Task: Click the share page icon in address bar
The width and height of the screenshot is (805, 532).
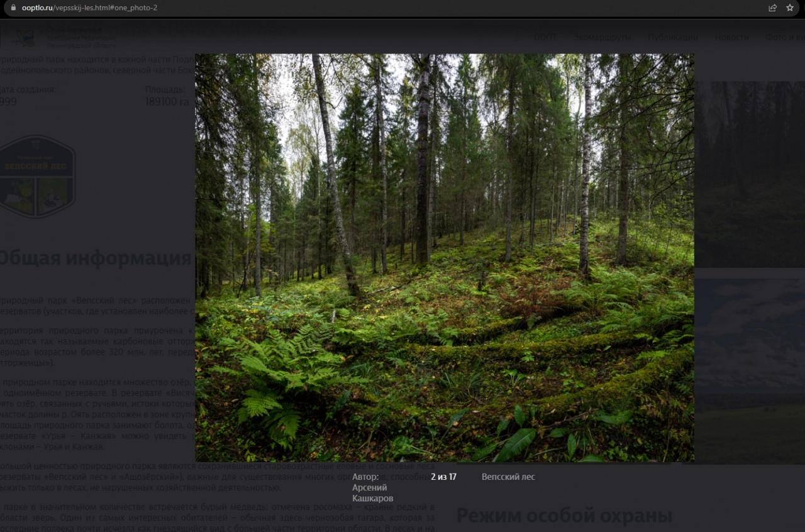Action: point(772,8)
